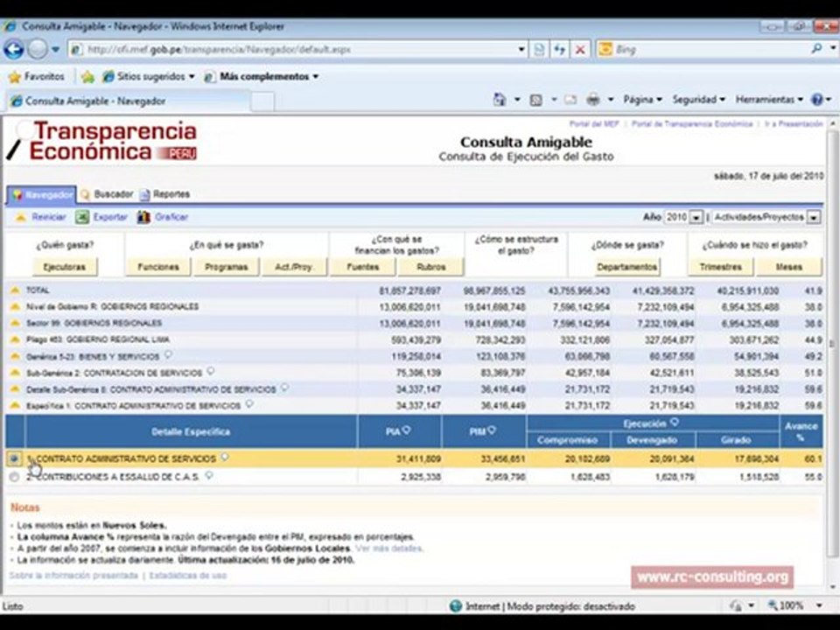Click the up arrow beside TOTAL row

click(15, 290)
